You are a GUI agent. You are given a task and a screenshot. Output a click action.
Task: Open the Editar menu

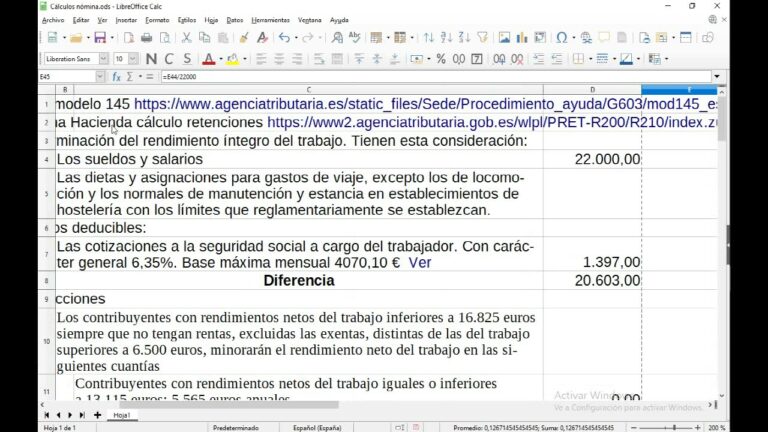81,20
